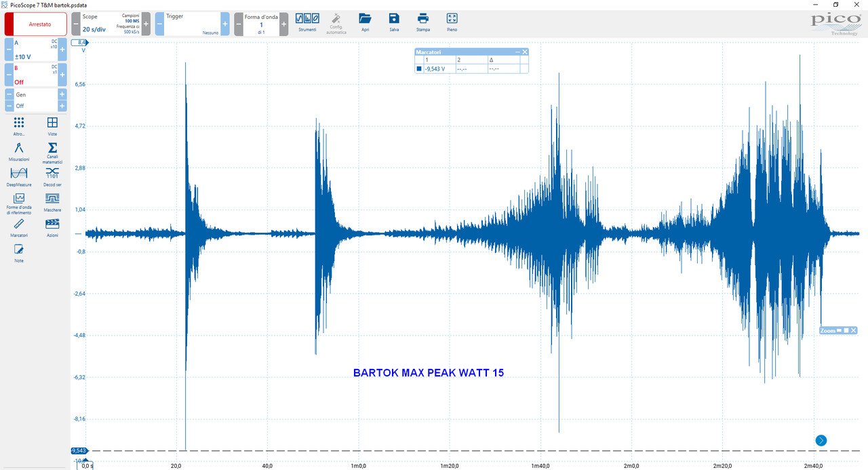Screen dimensions: 868x470
Task: Increase channel A range with plus
Action: pos(62,50)
